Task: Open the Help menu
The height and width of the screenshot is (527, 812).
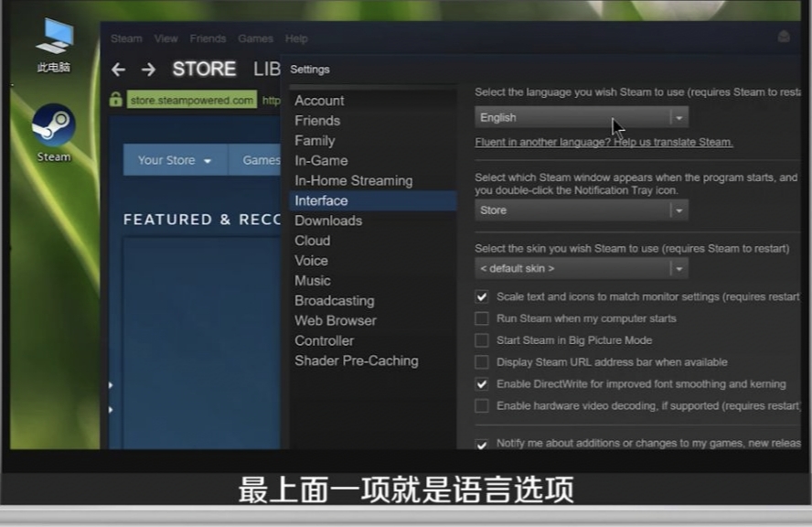Action: click(x=296, y=38)
